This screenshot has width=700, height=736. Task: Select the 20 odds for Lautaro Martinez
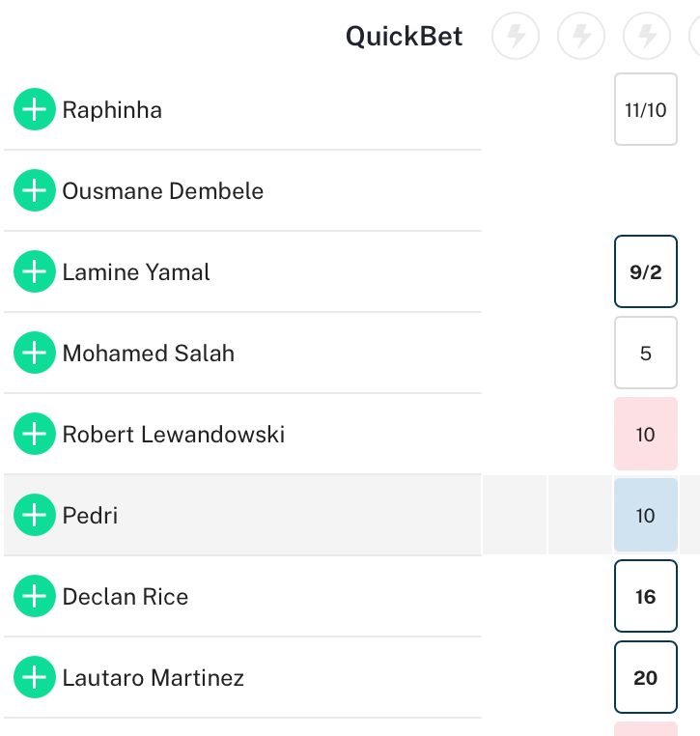[x=646, y=678]
